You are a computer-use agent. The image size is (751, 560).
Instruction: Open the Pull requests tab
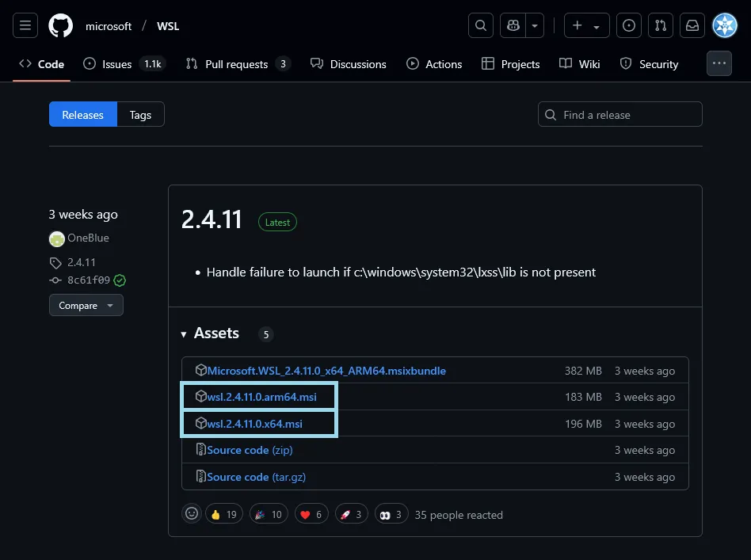[238, 64]
